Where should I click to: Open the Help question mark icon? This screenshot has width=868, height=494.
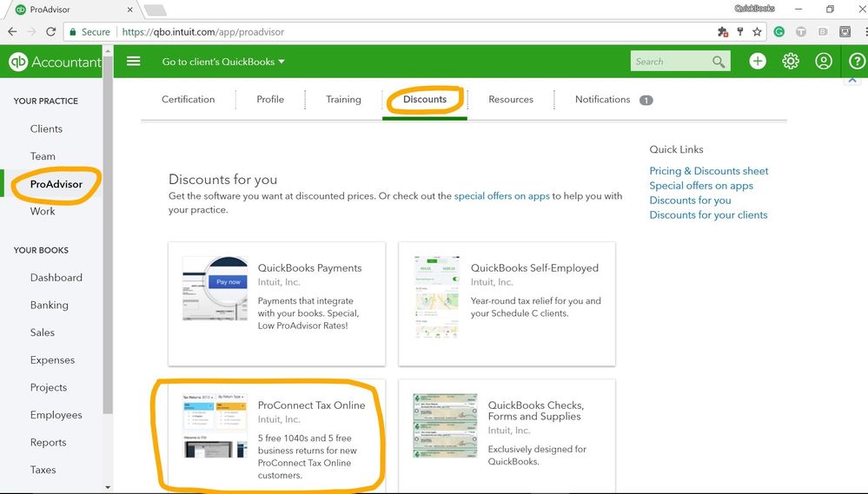857,61
